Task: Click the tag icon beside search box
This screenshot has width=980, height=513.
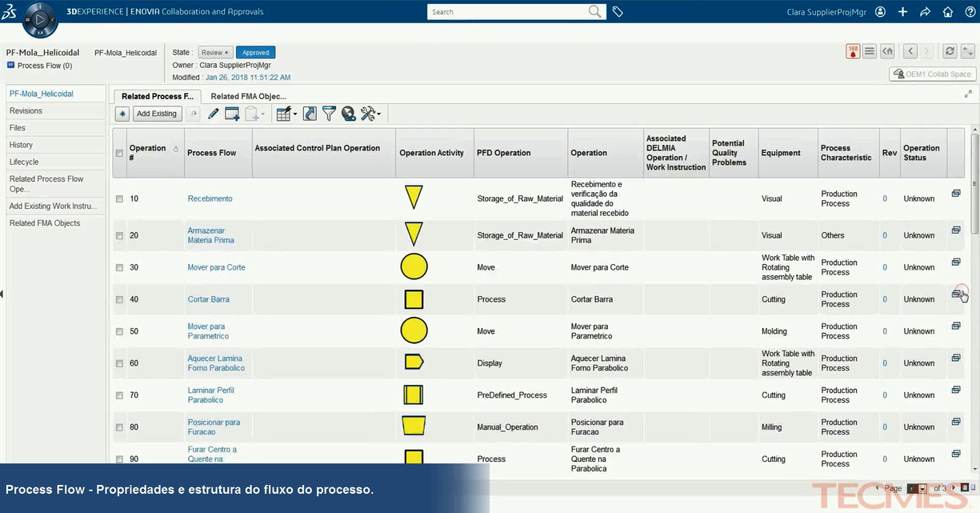Action: click(618, 12)
